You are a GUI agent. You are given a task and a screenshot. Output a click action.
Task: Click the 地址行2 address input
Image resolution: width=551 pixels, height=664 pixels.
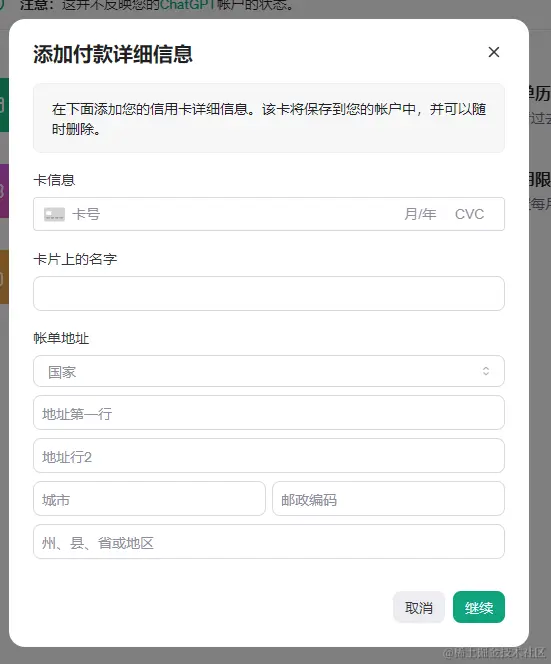point(269,456)
